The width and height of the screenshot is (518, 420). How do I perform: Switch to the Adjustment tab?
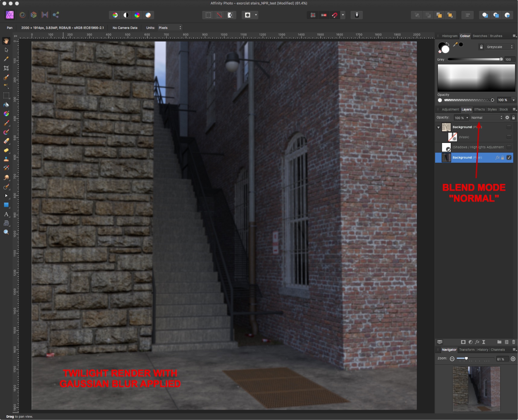[450, 109]
